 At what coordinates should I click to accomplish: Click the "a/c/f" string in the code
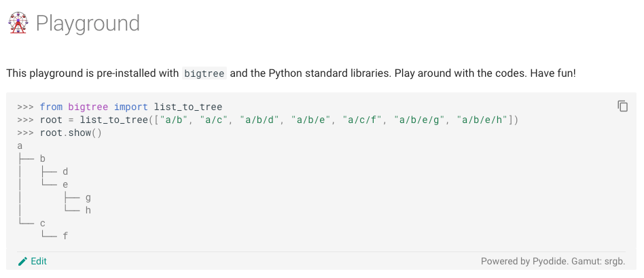(362, 120)
